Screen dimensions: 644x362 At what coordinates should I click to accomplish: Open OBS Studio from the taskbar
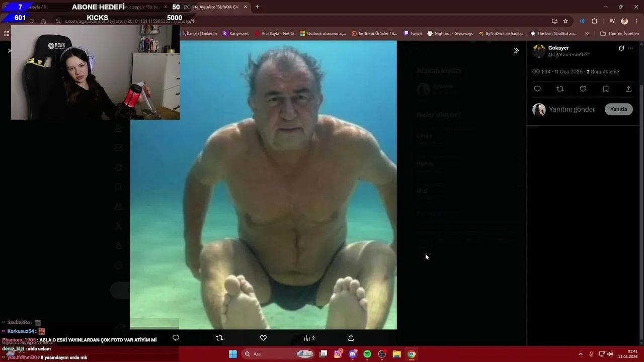[x=382, y=354]
